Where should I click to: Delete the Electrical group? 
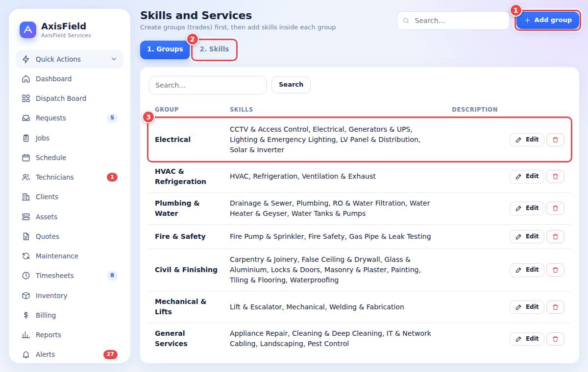555,139
